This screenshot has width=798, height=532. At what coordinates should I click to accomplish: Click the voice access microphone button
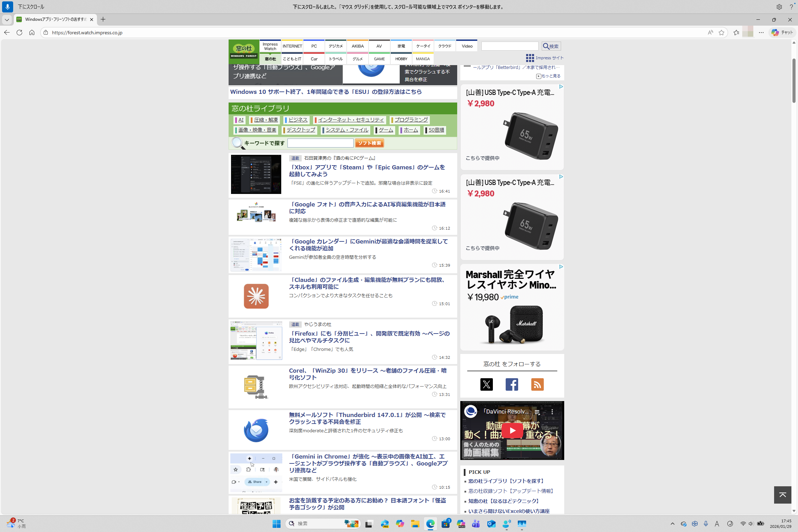[7, 7]
